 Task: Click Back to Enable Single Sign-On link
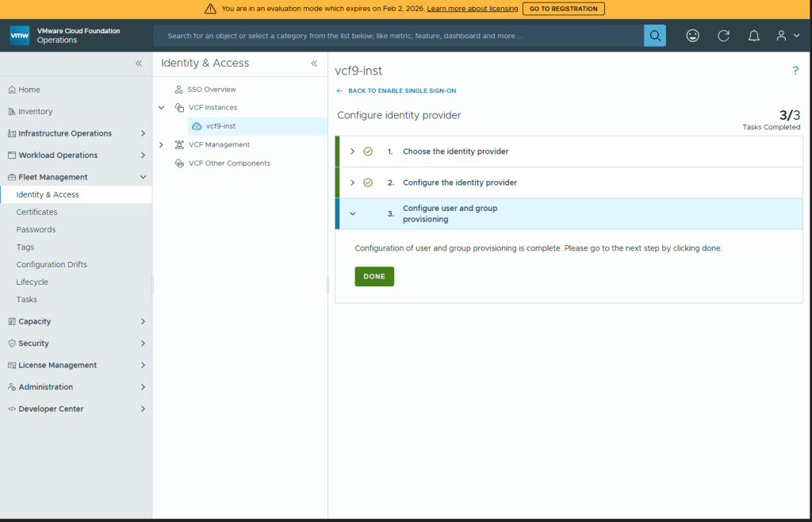click(x=401, y=91)
